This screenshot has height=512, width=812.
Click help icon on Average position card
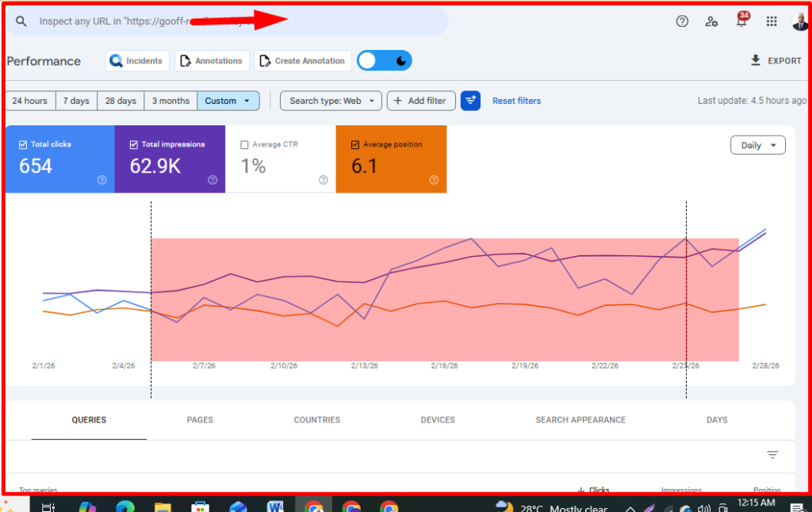tap(434, 180)
